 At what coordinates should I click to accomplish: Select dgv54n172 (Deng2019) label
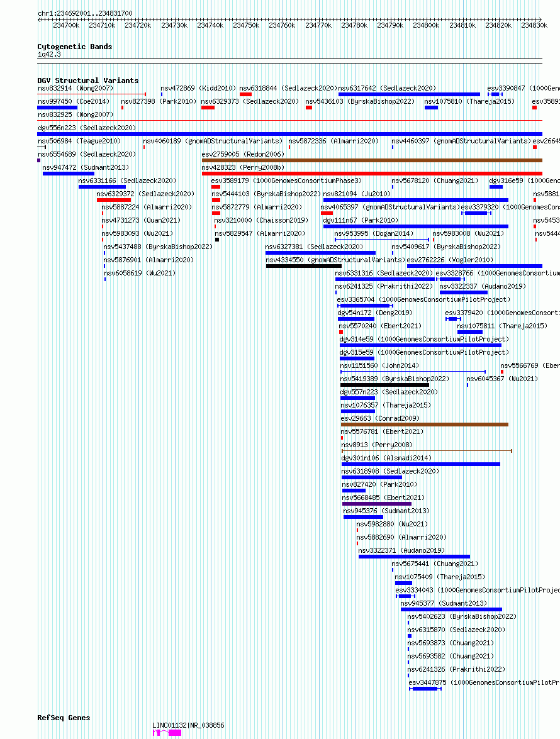coord(375,313)
